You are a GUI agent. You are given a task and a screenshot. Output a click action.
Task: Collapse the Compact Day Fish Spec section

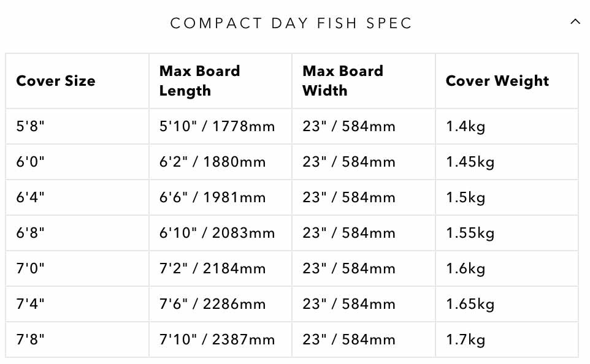click(575, 22)
